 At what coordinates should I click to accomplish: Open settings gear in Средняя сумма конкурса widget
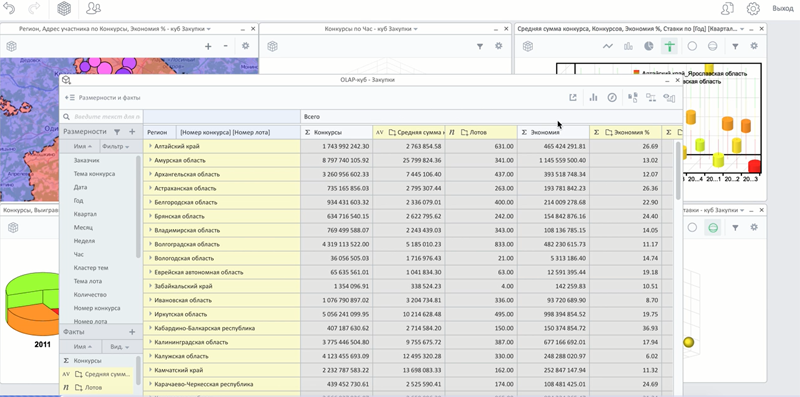click(x=754, y=46)
